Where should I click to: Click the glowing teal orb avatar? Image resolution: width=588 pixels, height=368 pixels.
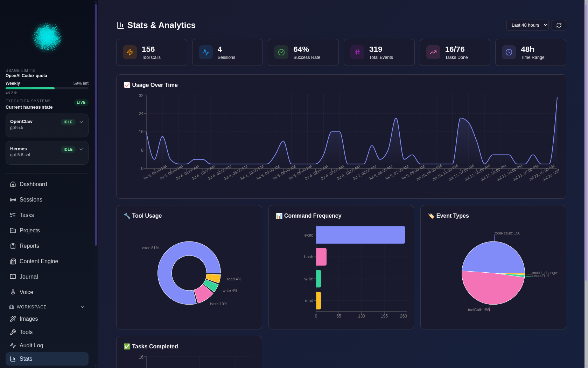47,37
